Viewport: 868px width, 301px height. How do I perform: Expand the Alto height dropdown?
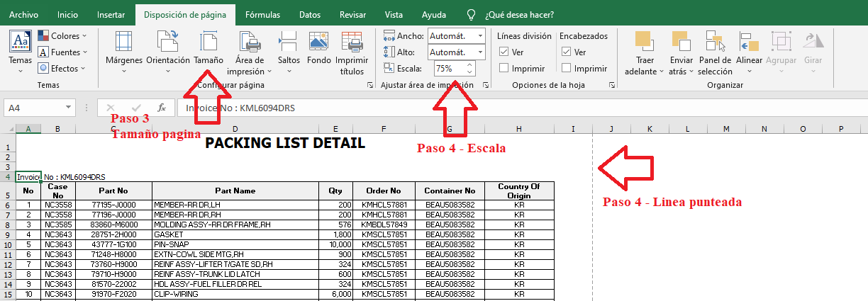coord(480,52)
